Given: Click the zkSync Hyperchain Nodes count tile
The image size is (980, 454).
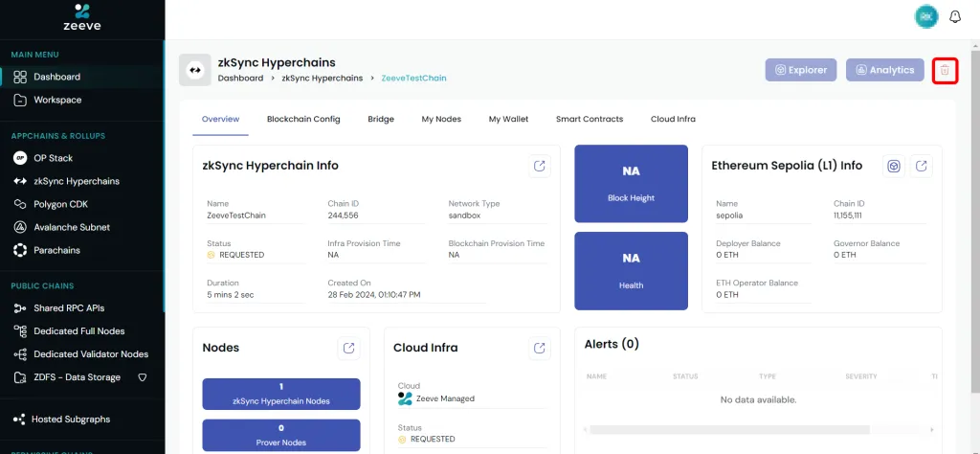Looking at the screenshot, I should [281, 394].
